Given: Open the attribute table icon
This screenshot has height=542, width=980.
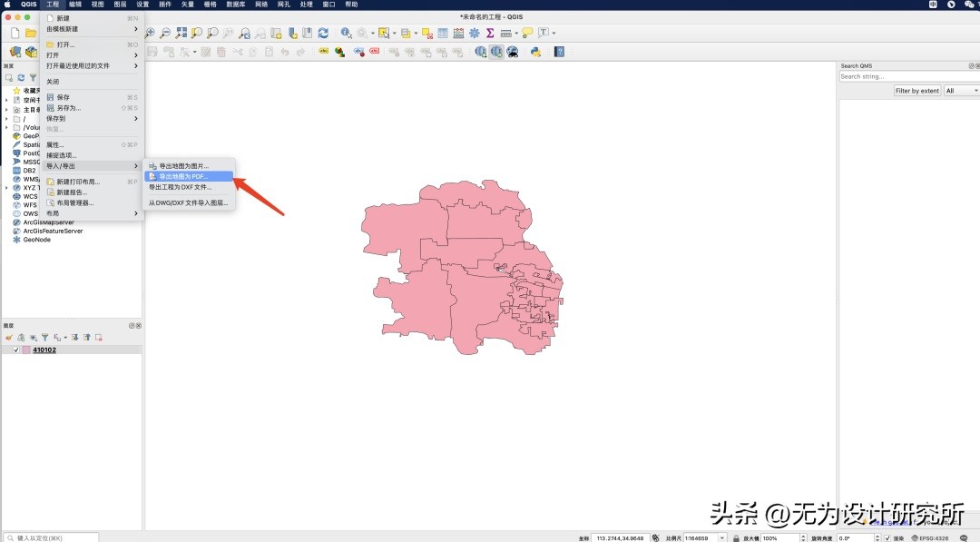Looking at the screenshot, I should click(442, 34).
